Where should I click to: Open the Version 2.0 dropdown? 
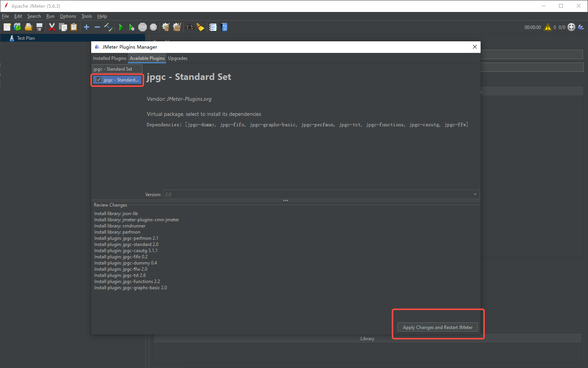pyautogui.click(x=321, y=194)
